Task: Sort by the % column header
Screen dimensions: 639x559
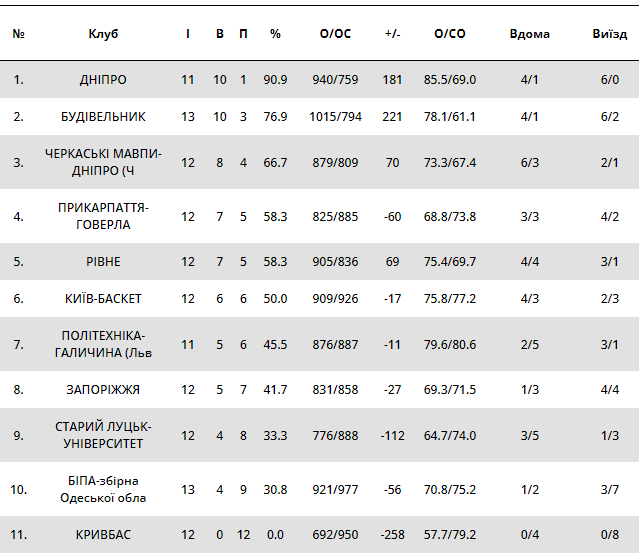Action: pos(275,34)
